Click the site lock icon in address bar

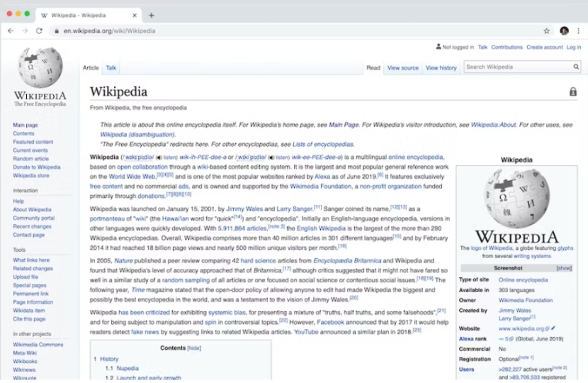[57, 31]
